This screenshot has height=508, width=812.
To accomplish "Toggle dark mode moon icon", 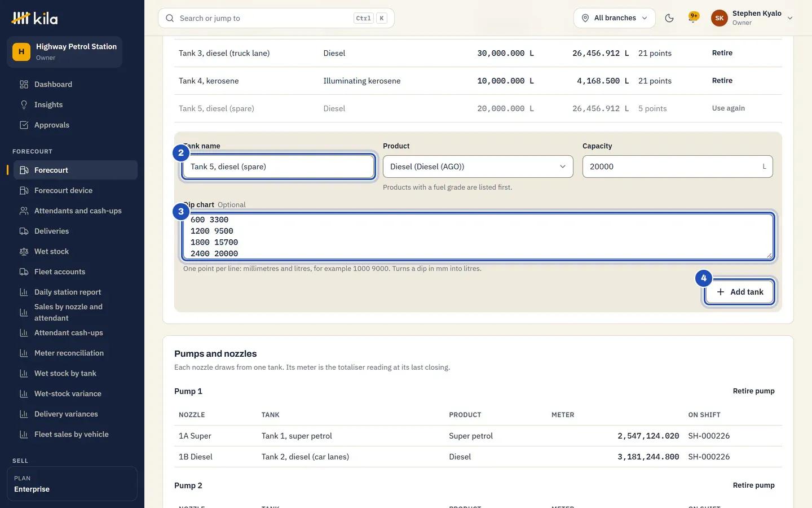I will (x=669, y=18).
